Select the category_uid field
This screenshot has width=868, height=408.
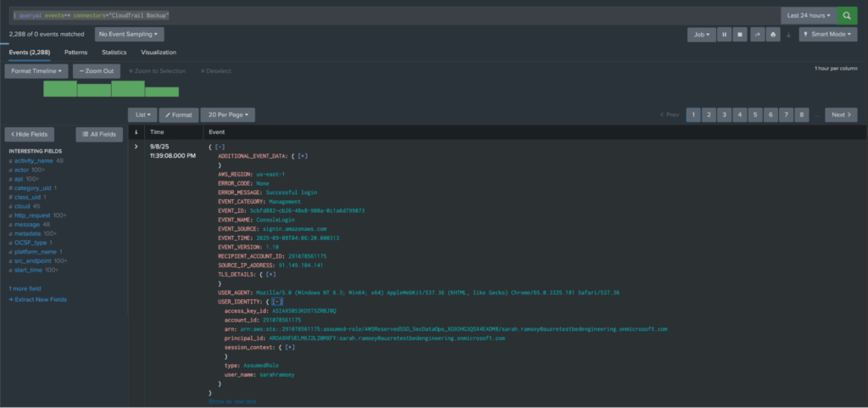click(x=33, y=187)
